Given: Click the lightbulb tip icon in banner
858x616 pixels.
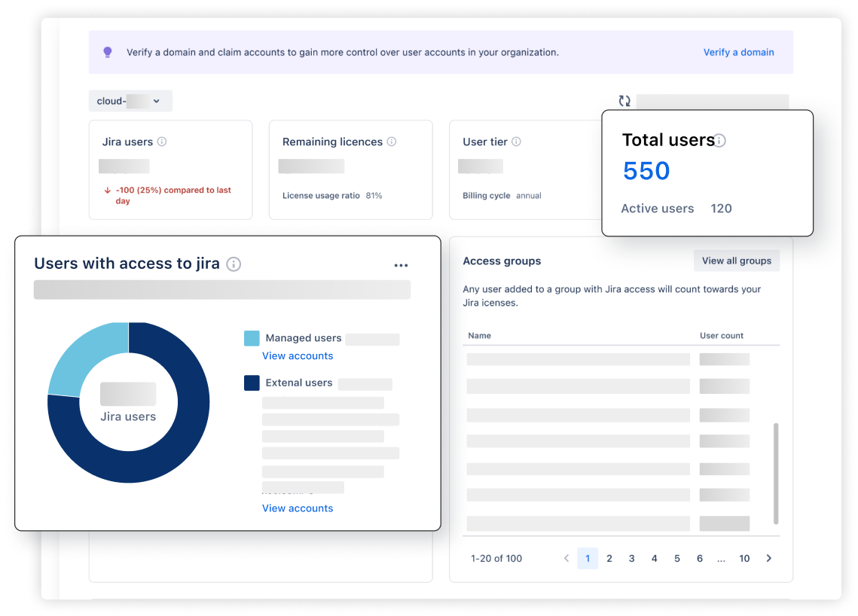Looking at the screenshot, I should point(108,52).
